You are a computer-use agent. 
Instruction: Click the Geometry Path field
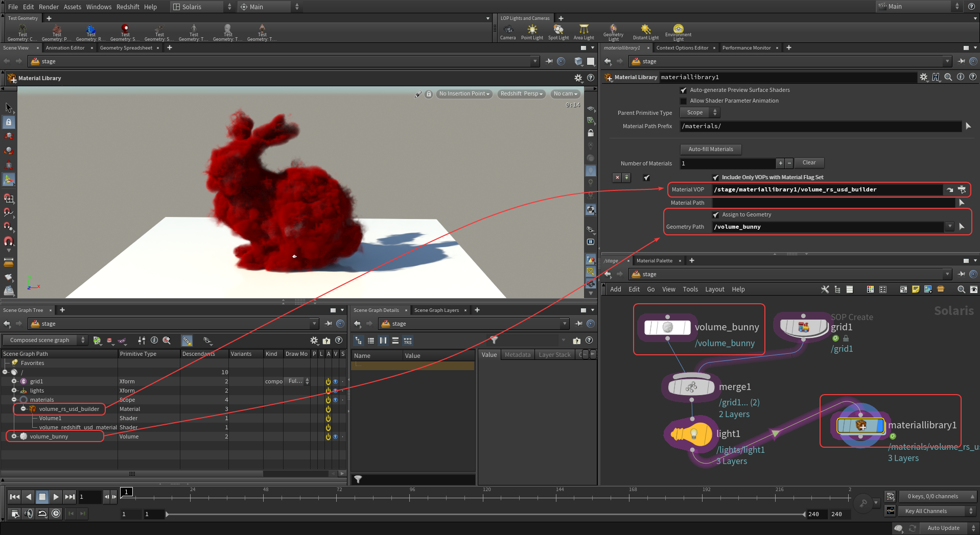(828, 227)
